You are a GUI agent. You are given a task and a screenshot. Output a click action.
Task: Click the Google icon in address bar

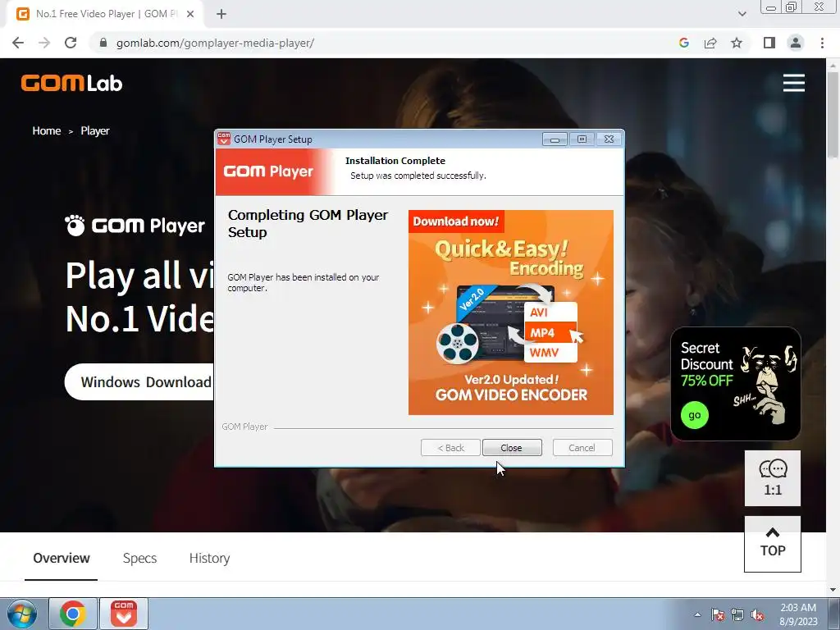click(x=683, y=43)
